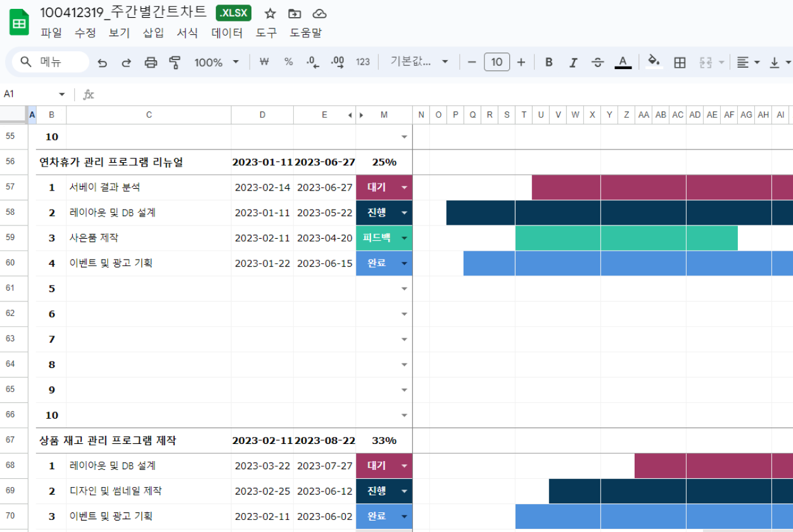Open the Google Sheets home icon

click(20, 23)
